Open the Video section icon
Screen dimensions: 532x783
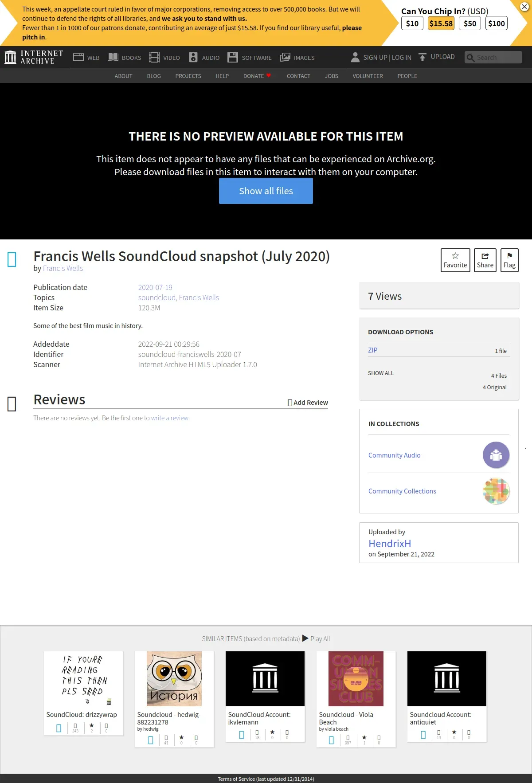[154, 57]
